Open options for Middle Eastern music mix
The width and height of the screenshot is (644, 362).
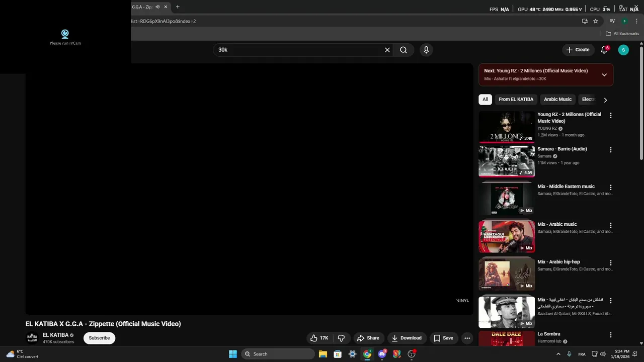point(611,188)
